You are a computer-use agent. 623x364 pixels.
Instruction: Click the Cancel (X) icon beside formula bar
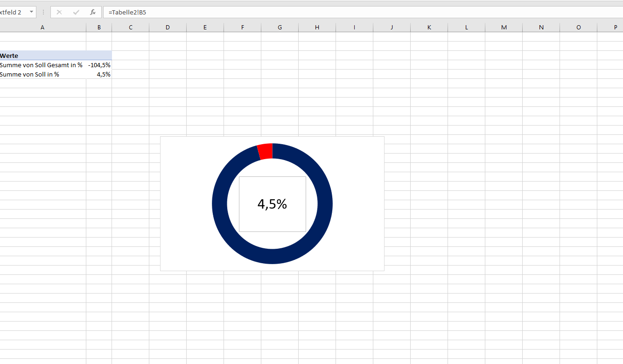tap(59, 12)
